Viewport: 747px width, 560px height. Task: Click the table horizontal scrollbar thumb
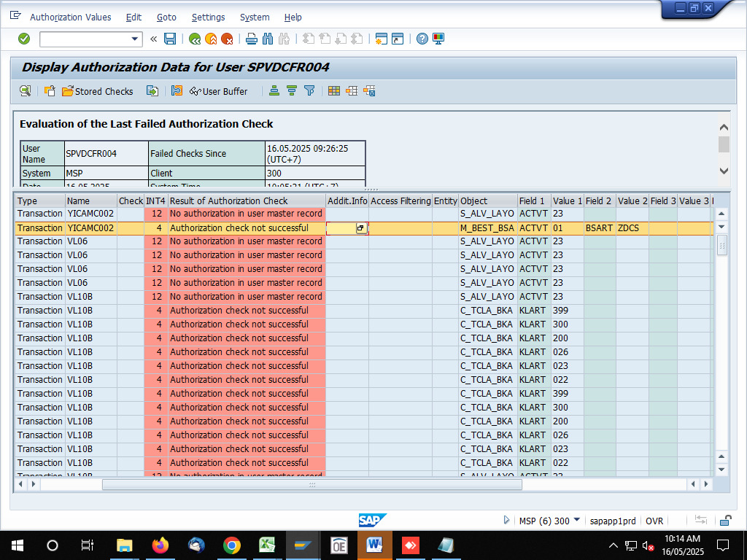(312, 485)
